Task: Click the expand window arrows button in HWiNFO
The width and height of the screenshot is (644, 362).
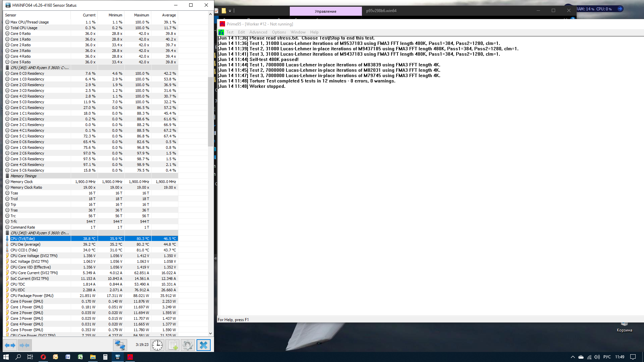Action: (10, 345)
